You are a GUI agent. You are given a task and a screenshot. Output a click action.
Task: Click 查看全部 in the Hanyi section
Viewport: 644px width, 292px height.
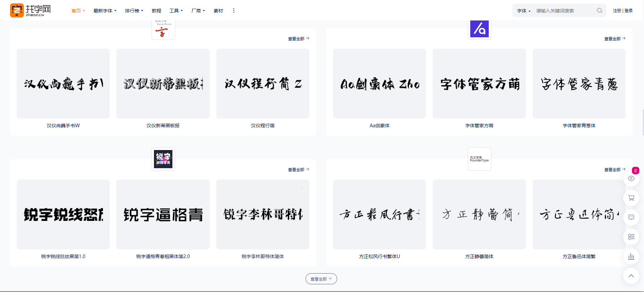tap(299, 39)
